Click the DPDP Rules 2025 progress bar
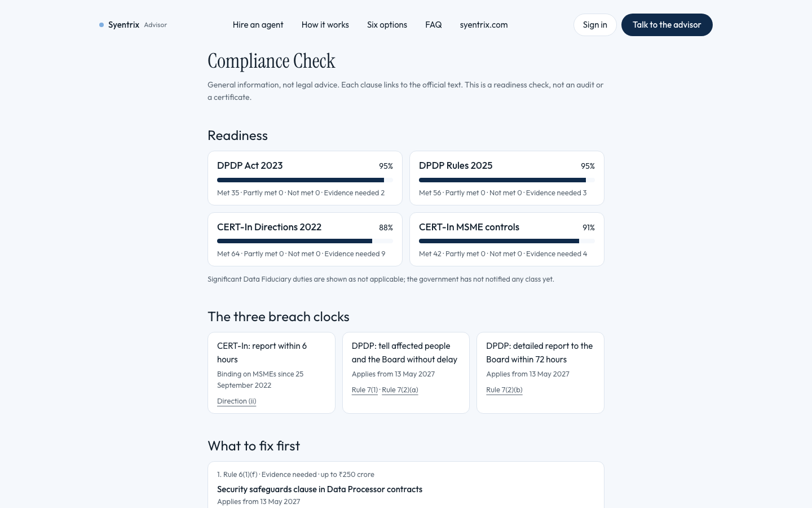The width and height of the screenshot is (812, 508). click(506, 180)
